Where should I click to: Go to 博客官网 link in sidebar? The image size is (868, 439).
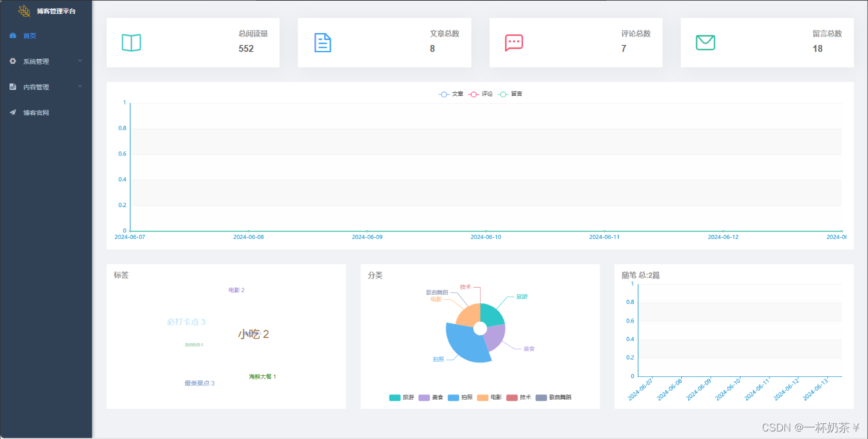46,113
